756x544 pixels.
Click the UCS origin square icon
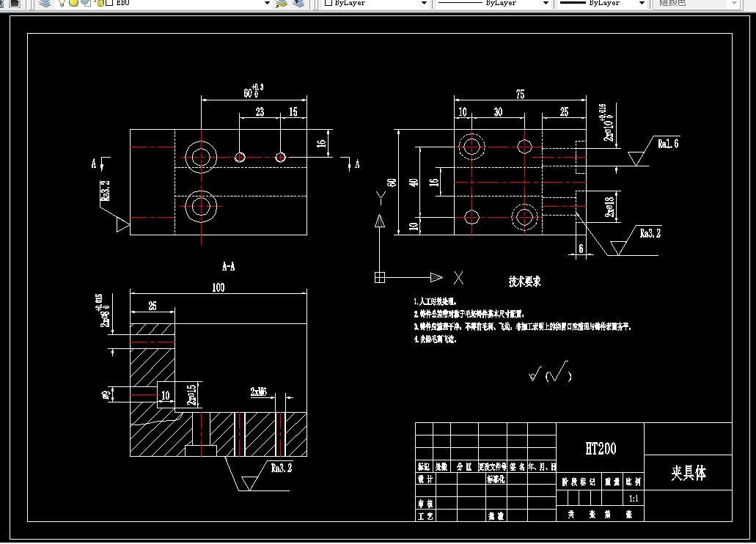pyautogui.click(x=380, y=277)
